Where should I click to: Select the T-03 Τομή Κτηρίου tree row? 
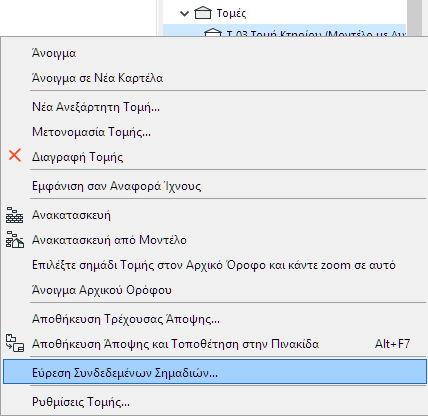[284, 30]
